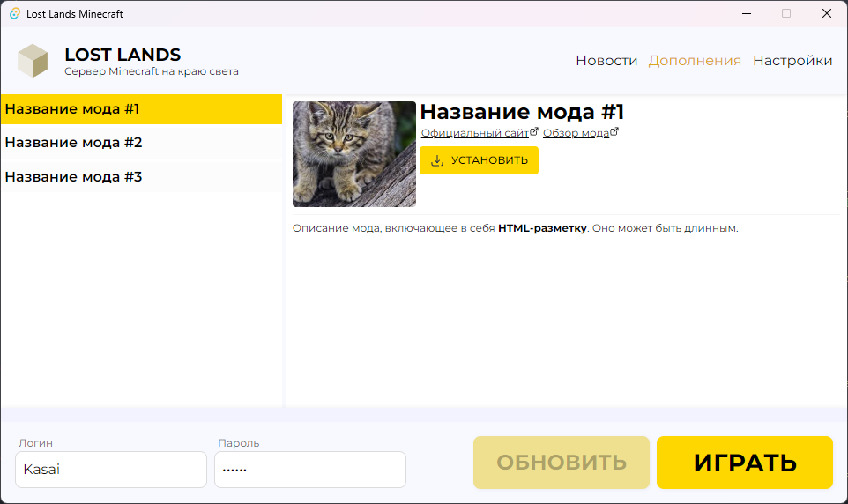Select Название мода #1 in list

point(141,109)
